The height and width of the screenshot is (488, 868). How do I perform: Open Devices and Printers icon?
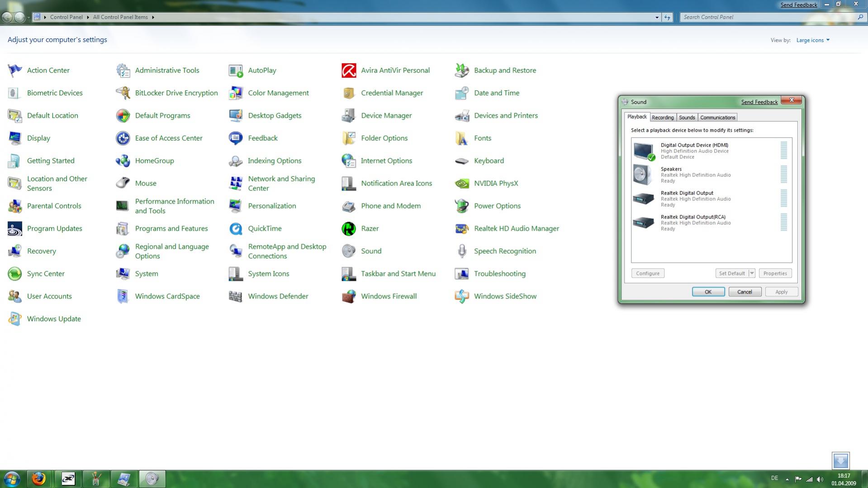tap(462, 115)
